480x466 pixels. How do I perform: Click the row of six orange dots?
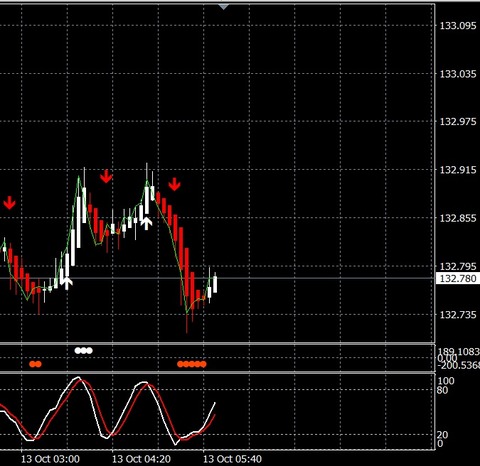(x=192, y=364)
